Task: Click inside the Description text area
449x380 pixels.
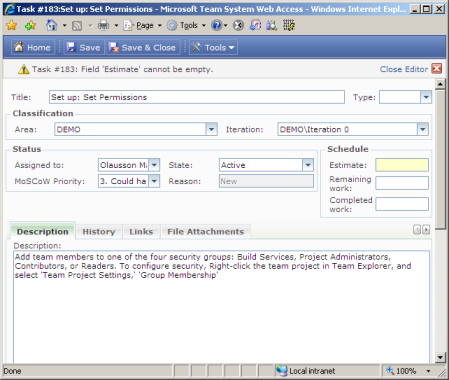Action: [222, 307]
